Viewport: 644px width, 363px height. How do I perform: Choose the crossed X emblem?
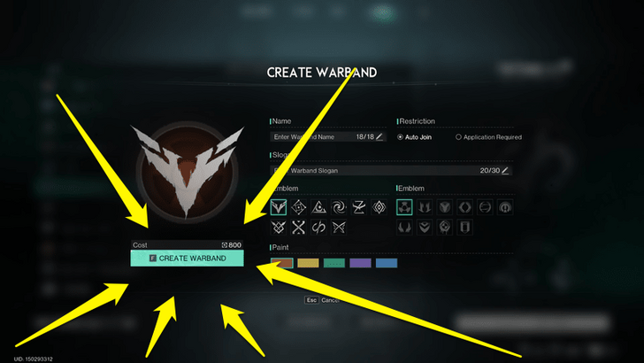coord(299,228)
